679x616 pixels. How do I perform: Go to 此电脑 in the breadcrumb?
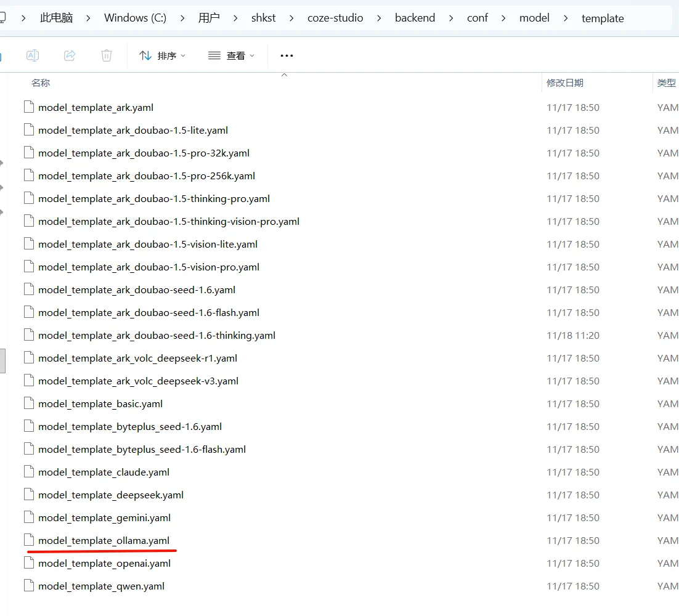click(x=56, y=18)
